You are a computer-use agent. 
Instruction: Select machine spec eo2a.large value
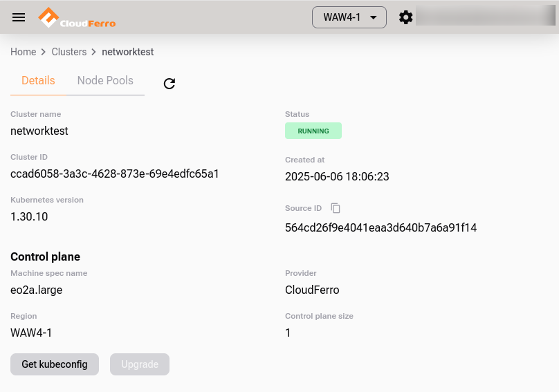(37, 290)
